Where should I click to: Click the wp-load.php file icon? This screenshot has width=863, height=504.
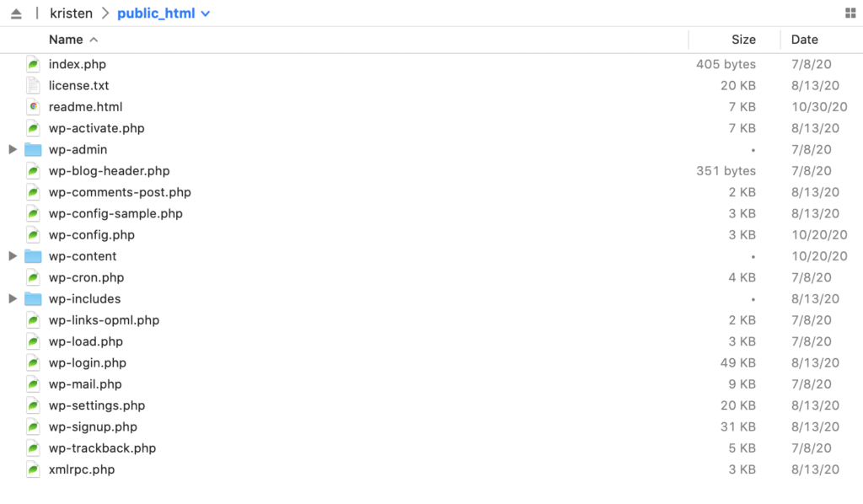tap(33, 341)
